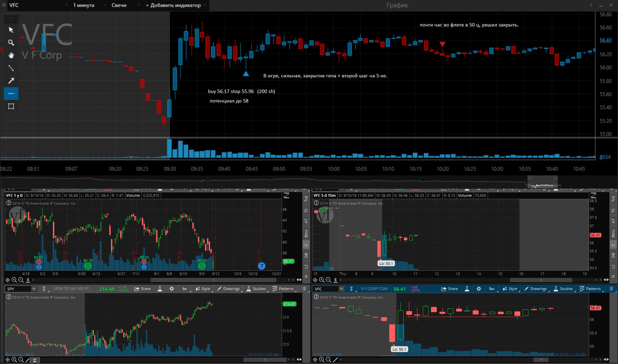Open Patterns menu in SPY chart toolbar
618x364 pixels.
(x=283, y=289)
